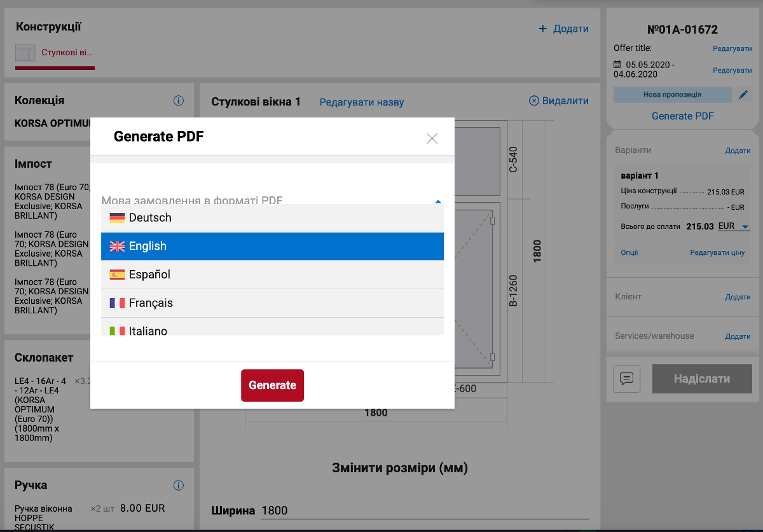Open the Стулкові вікна construction tab
This screenshot has width=763, height=532.
coord(55,53)
